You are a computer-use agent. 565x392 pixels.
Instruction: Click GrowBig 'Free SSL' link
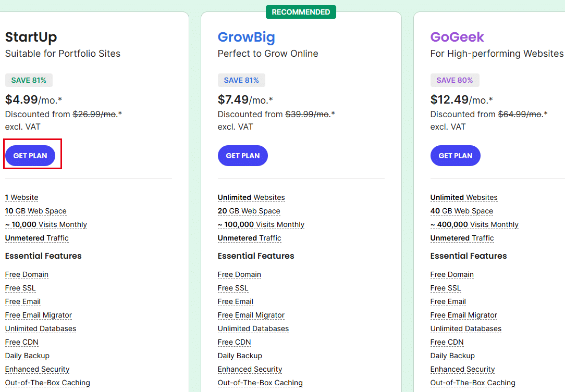click(233, 288)
